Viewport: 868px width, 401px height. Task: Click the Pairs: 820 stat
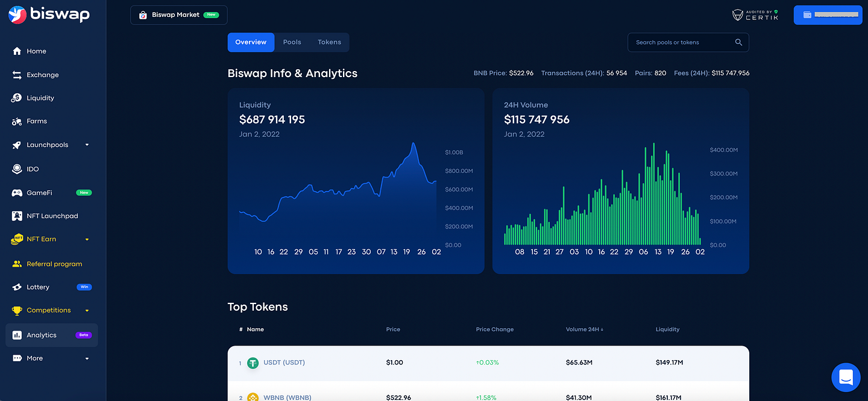650,73
